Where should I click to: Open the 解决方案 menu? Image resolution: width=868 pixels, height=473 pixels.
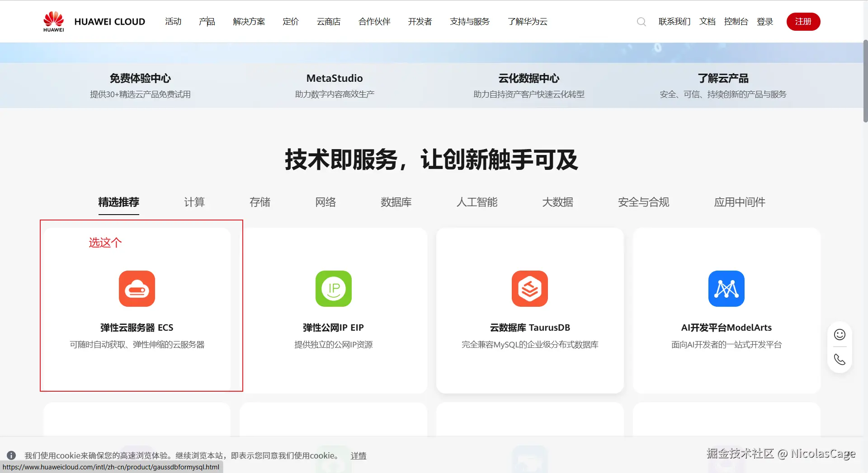[249, 22]
